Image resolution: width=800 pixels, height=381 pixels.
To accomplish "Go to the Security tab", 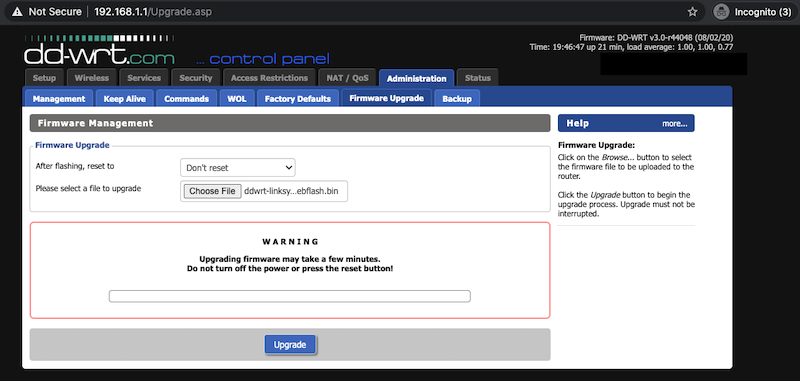I will click(x=196, y=78).
